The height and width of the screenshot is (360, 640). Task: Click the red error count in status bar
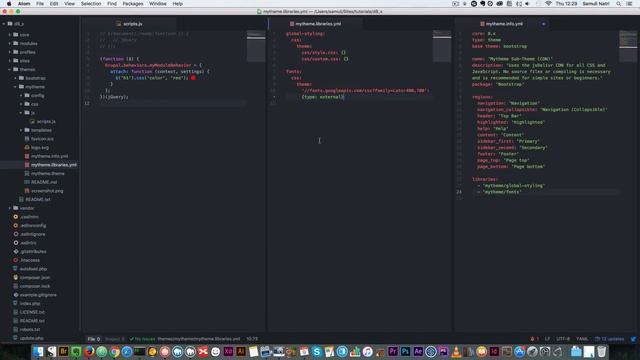[534, 339]
